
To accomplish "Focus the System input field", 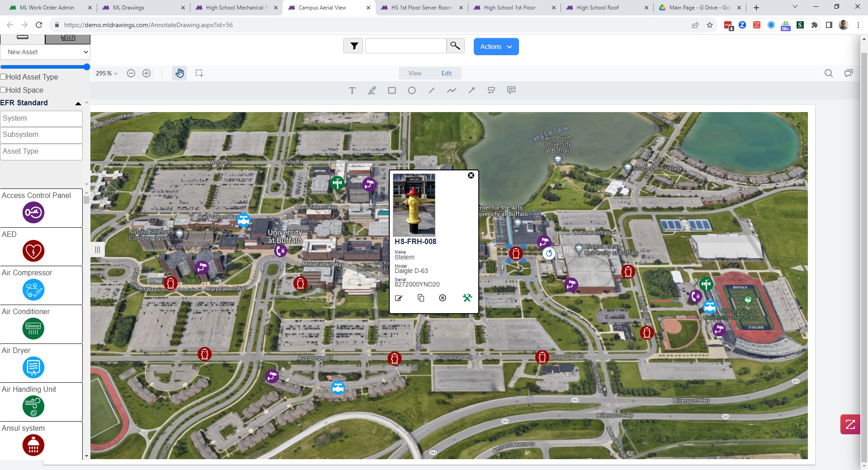I will click(41, 118).
